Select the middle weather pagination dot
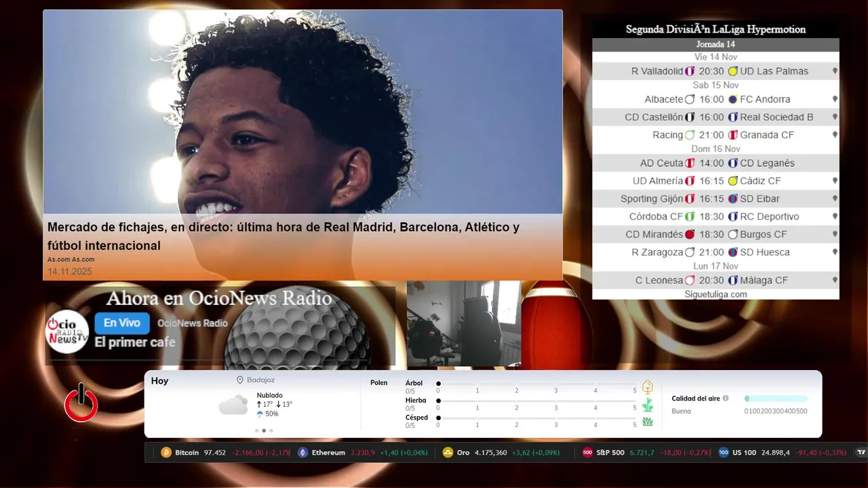 pos(264,430)
